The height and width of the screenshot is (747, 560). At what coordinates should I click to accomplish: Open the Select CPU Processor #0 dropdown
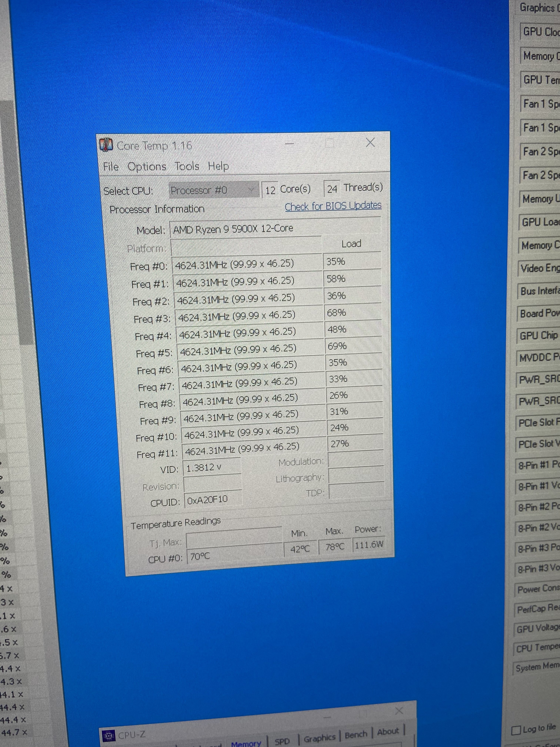(x=213, y=190)
